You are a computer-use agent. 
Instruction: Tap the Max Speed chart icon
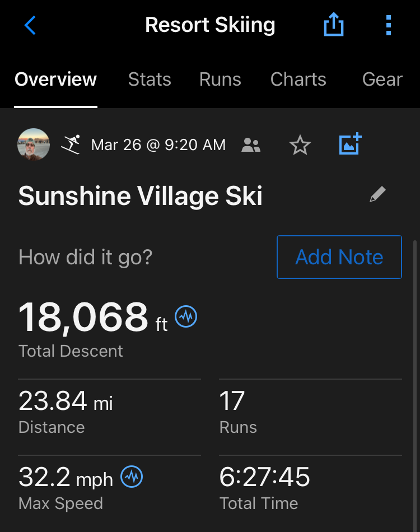tap(132, 477)
